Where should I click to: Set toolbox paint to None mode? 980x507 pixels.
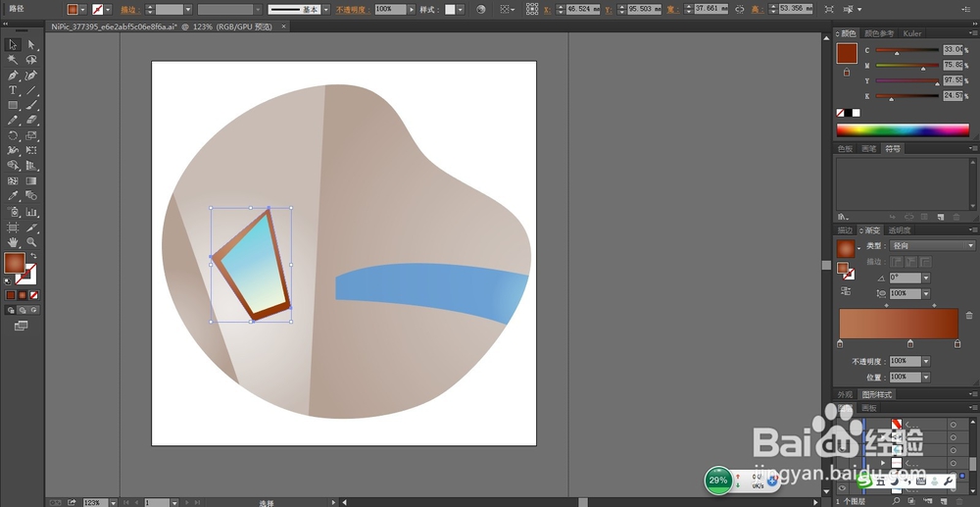(34, 295)
